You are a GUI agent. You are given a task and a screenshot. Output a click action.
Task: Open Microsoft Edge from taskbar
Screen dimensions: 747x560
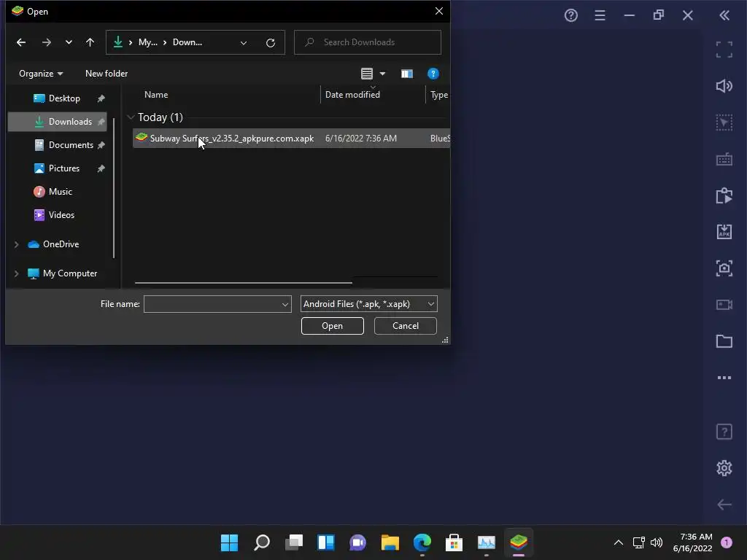pyautogui.click(x=422, y=542)
